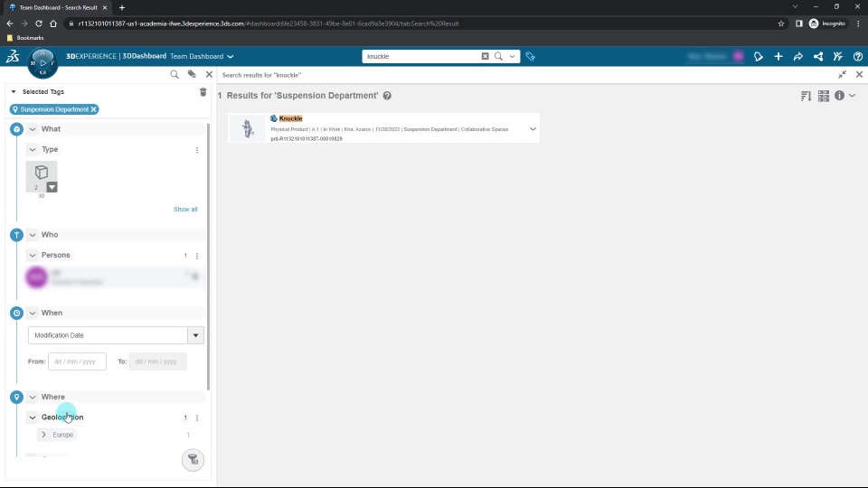868x488 pixels.
Task: Click the compass play button
Action: (42, 62)
